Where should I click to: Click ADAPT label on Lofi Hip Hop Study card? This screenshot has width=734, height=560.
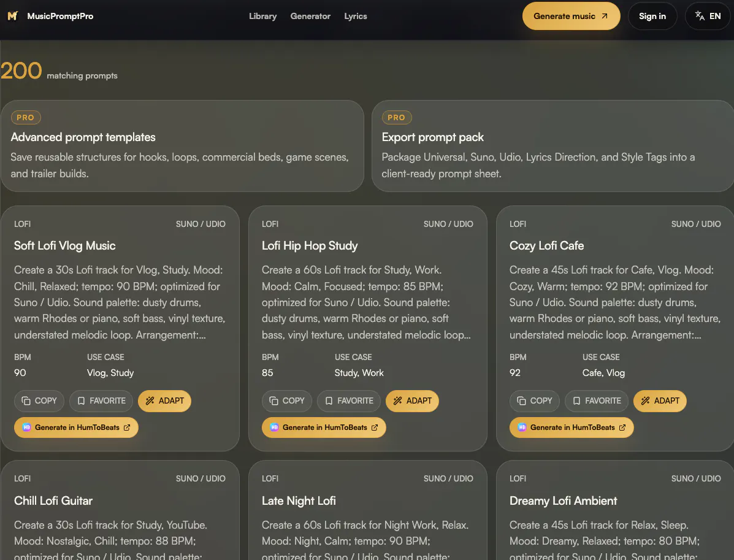pos(419,401)
